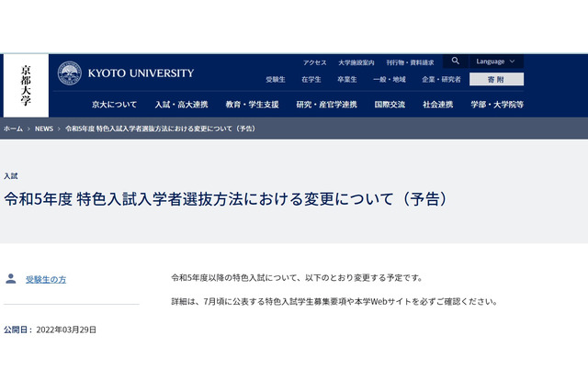Open the 学部・大学院等 main menu
This screenshot has height=391, width=588.
(x=497, y=105)
